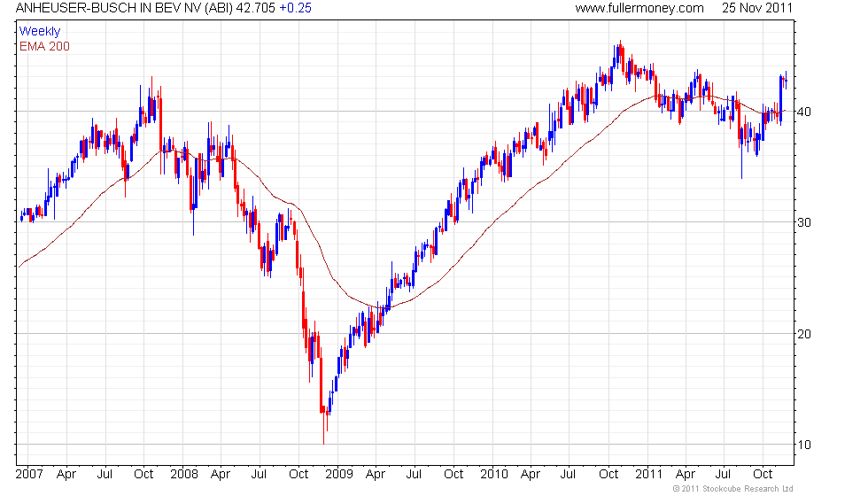The image size is (868, 496).
Task: Click the '2008' year label on time axis
Action: point(184,475)
